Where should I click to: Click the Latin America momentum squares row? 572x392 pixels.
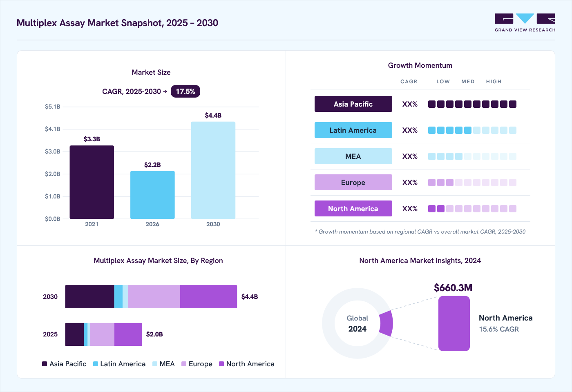pyautogui.click(x=472, y=130)
